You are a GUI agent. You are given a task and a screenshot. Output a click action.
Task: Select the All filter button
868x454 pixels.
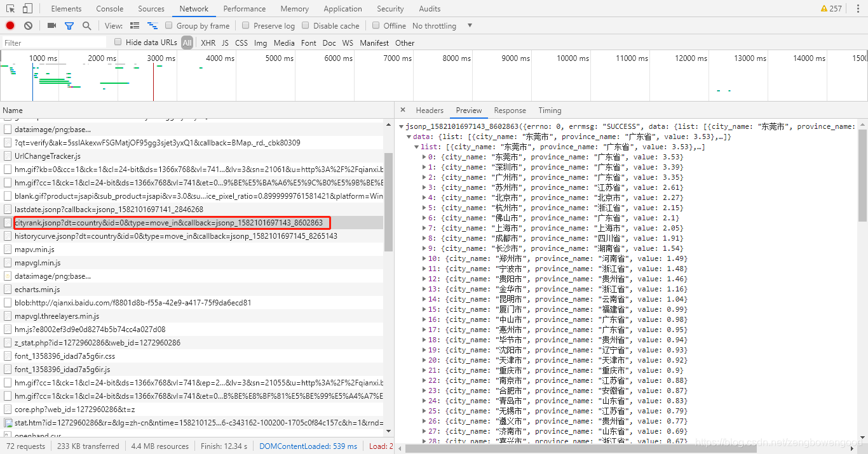coord(187,43)
